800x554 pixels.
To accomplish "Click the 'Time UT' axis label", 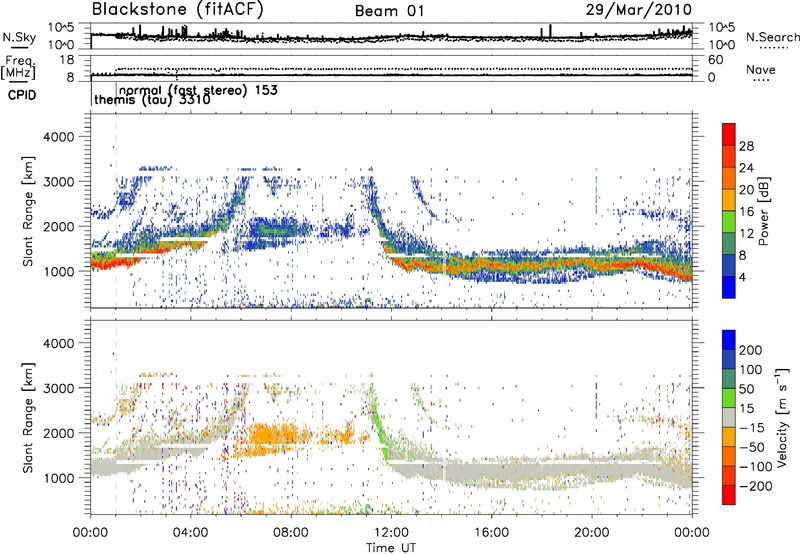I will 391,548.
